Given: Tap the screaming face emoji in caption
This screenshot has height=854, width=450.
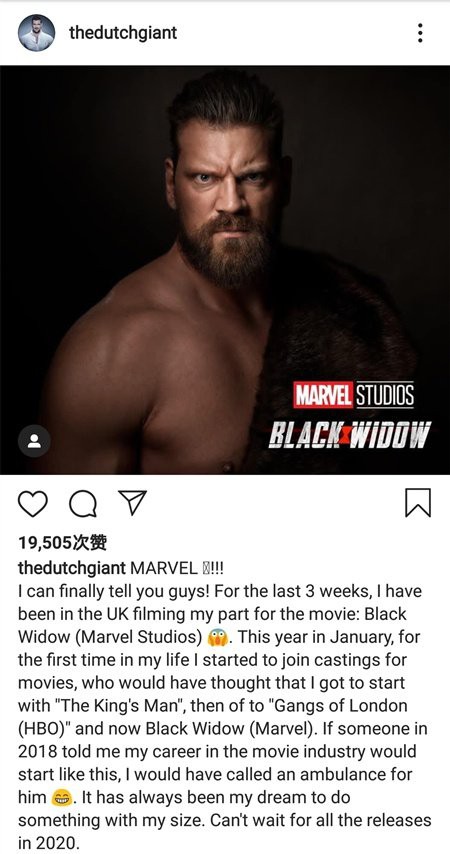Looking at the screenshot, I should click(x=217, y=637).
